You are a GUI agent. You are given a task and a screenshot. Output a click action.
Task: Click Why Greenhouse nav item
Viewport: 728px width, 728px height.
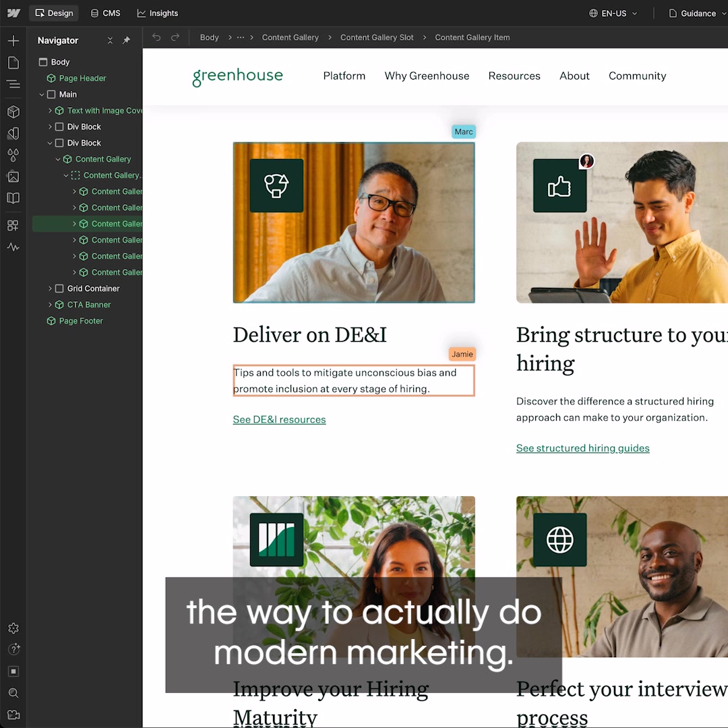click(427, 75)
